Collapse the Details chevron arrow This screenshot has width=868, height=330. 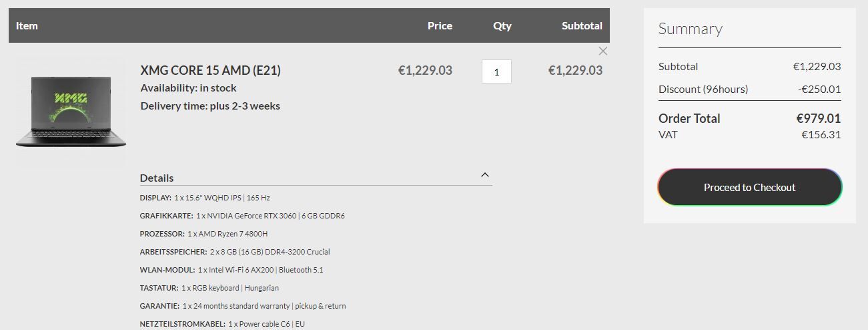click(x=485, y=175)
